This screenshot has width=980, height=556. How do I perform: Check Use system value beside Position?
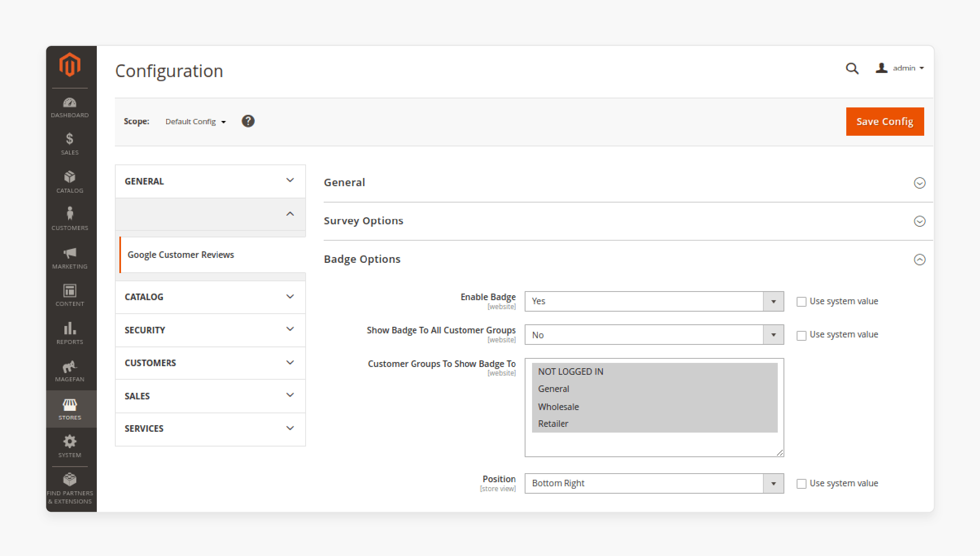coord(801,483)
